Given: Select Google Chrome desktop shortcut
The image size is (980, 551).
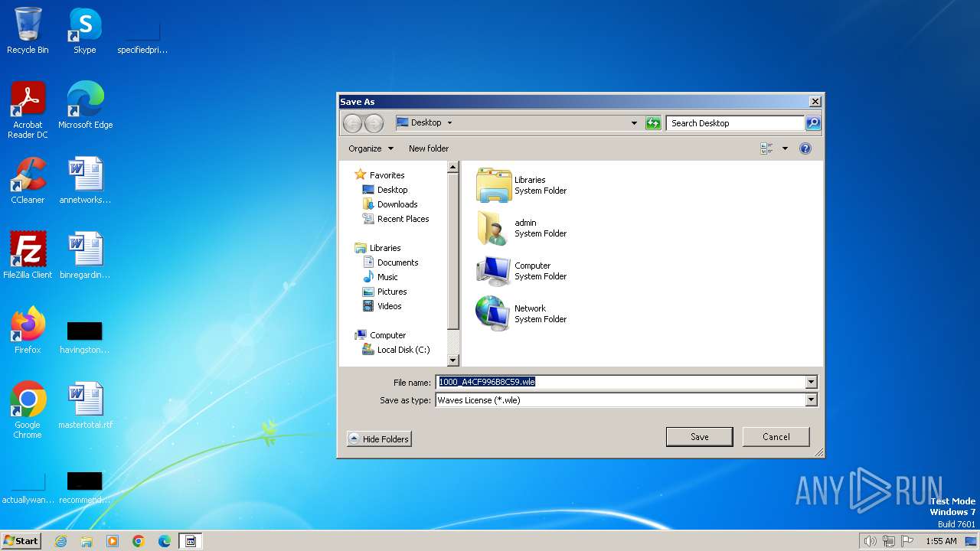Looking at the screenshot, I should [x=28, y=409].
